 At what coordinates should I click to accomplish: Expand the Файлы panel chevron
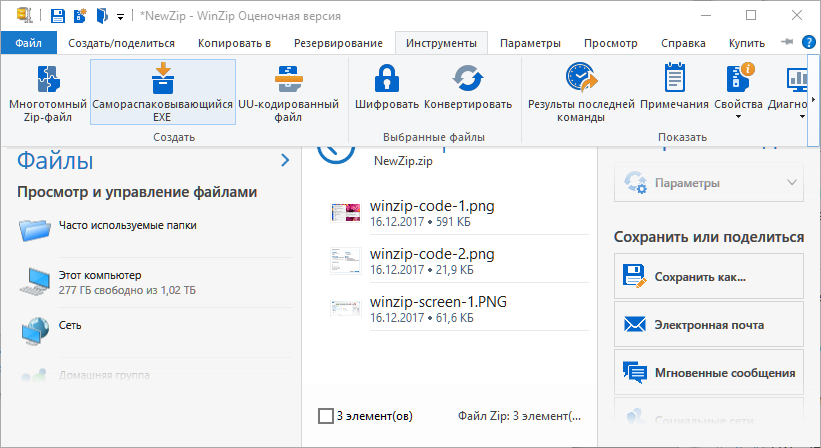(285, 160)
